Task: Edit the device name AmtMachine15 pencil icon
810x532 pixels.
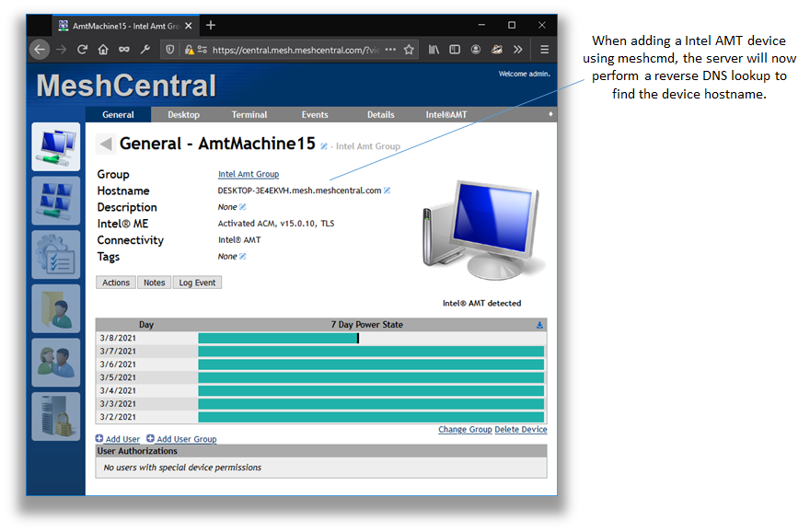Action: pos(324,146)
